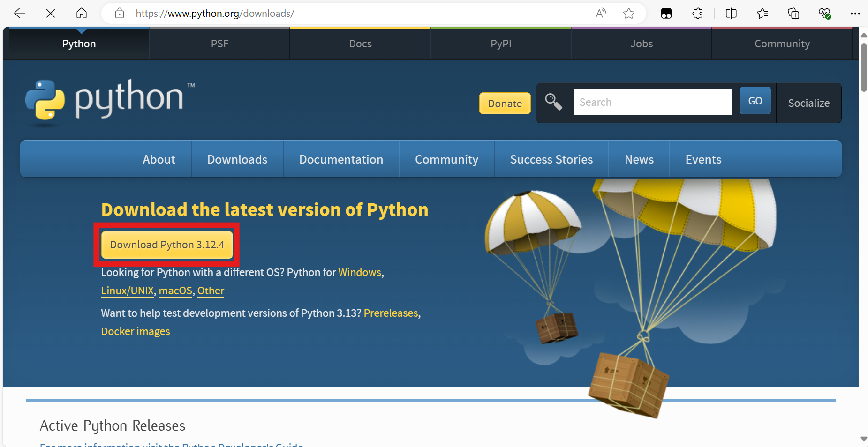
Task: View site information lock icon
Action: tap(120, 14)
